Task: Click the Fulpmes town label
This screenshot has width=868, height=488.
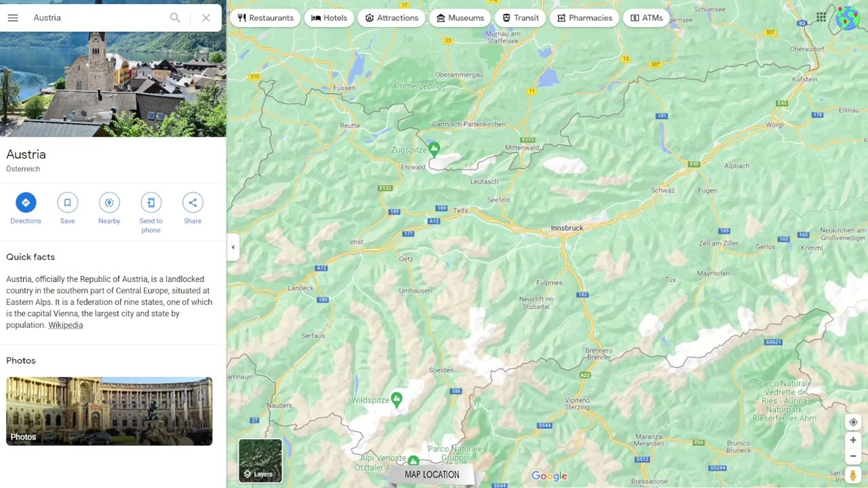Action: 549,283
